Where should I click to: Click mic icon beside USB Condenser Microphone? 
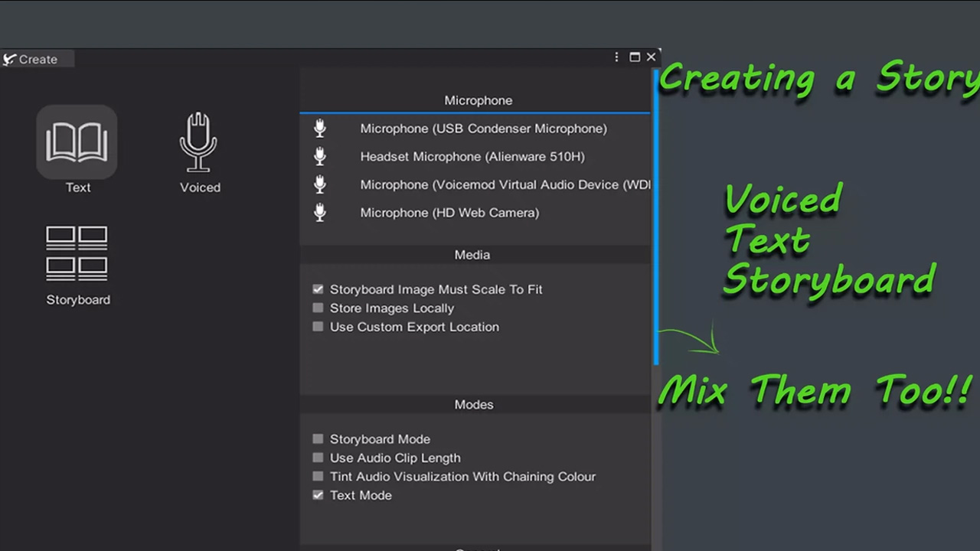pyautogui.click(x=320, y=129)
